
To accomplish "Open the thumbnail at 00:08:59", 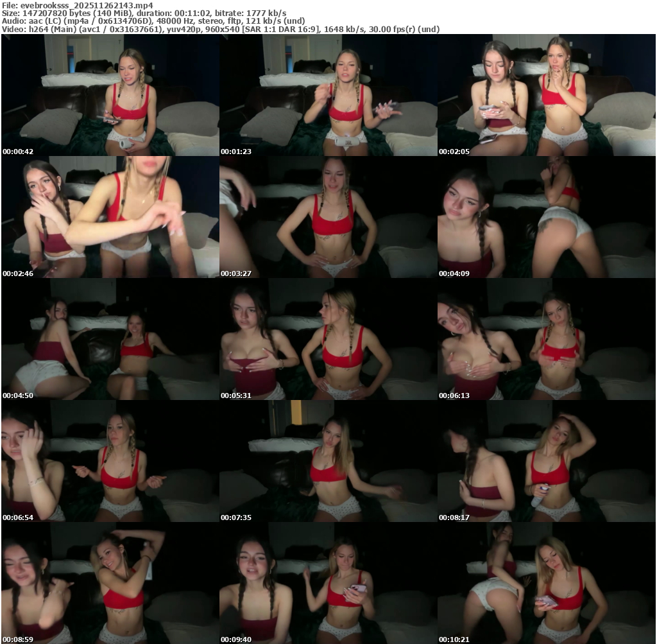I will pyautogui.click(x=110, y=583).
